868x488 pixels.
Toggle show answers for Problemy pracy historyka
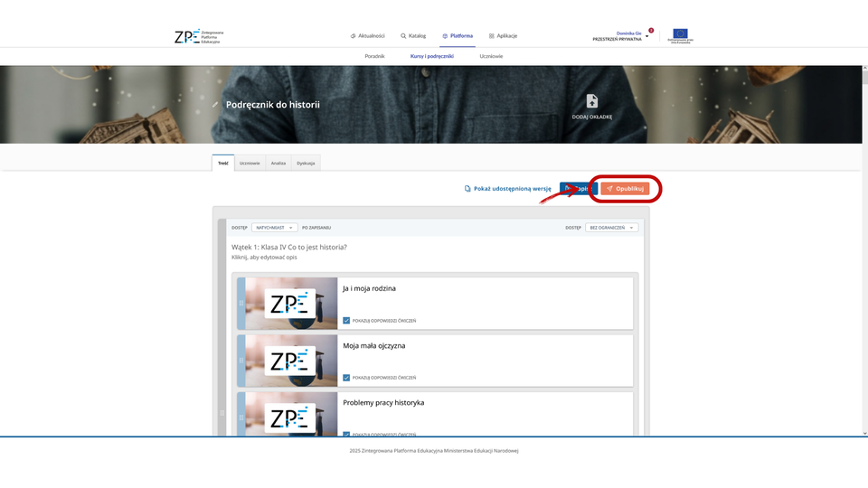click(346, 434)
